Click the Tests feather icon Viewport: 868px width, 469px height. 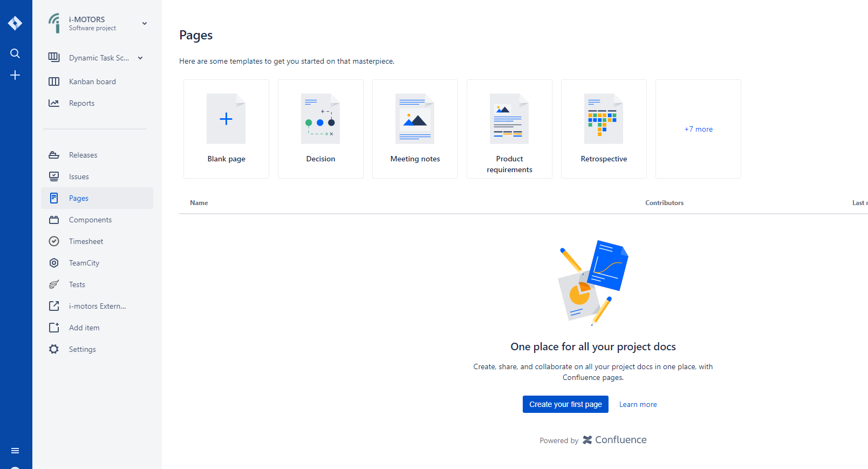pos(54,284)
